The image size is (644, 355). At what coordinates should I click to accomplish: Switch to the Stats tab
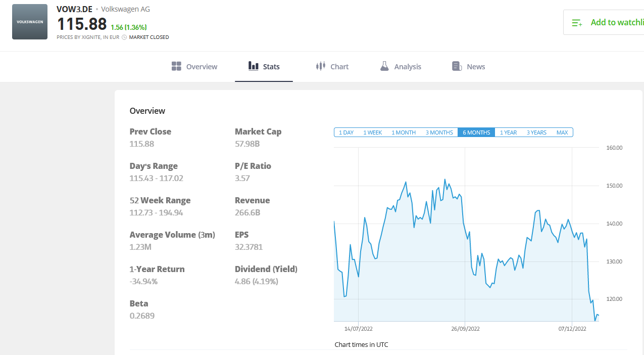[x=264, y=67]
